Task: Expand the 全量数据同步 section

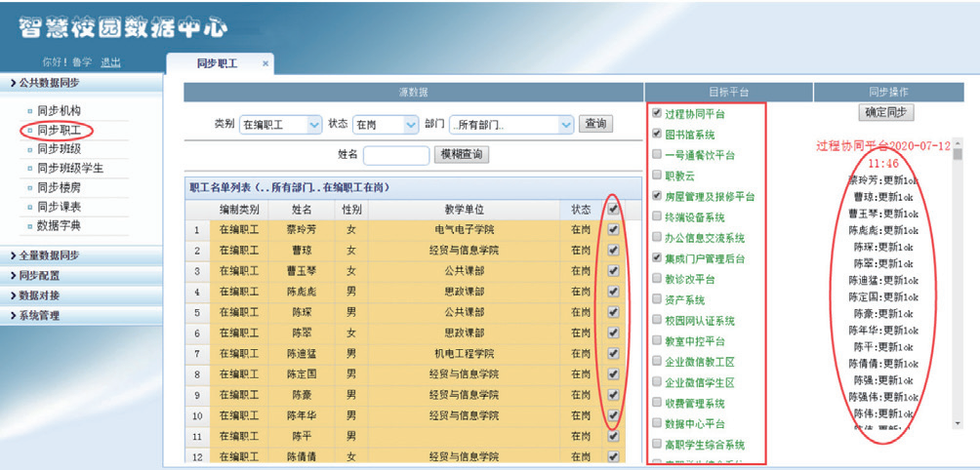Action: 49,255
